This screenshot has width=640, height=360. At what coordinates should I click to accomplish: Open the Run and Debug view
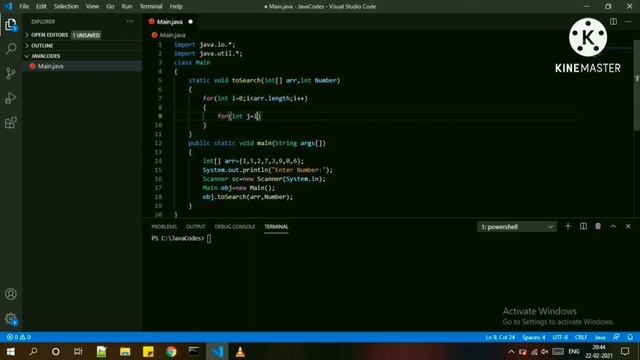(x=11, y=98)
